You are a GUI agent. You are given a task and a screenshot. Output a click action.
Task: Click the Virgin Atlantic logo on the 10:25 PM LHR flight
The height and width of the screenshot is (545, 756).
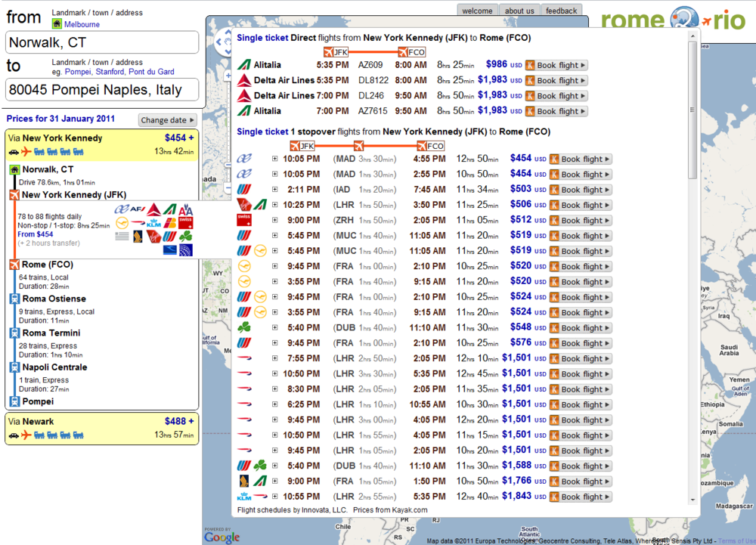pyautogui.click(x=244, y=205)
